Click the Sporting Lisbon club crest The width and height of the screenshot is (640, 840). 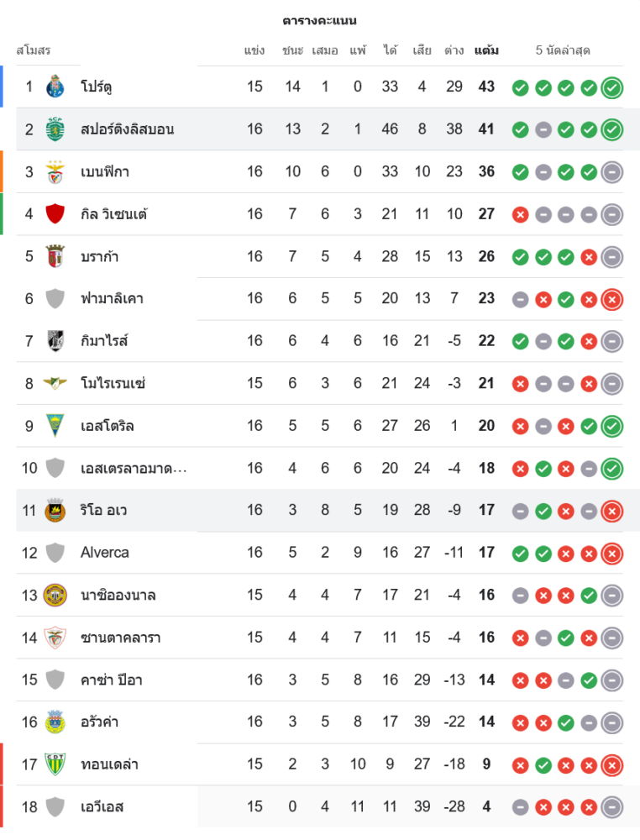tap(55, 129)
